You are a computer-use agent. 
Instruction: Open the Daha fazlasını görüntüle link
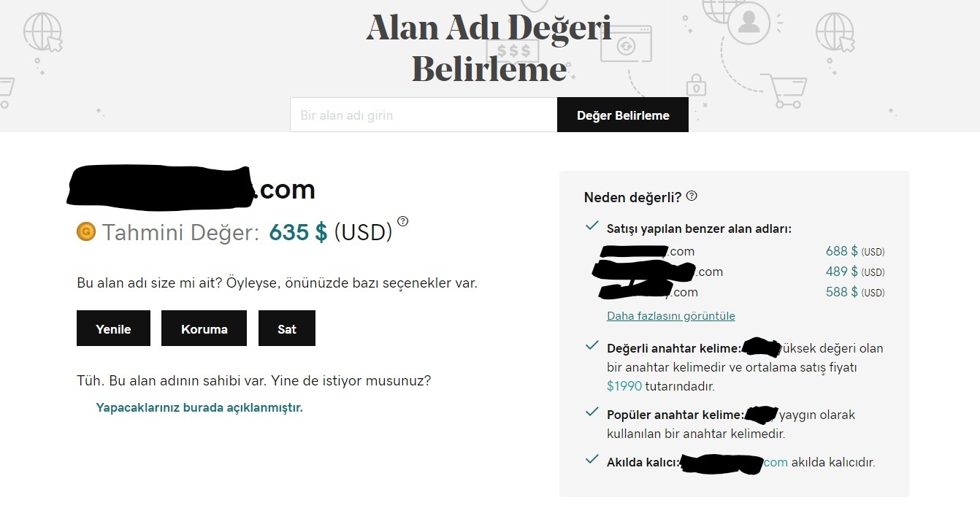(x=671, y=315)
